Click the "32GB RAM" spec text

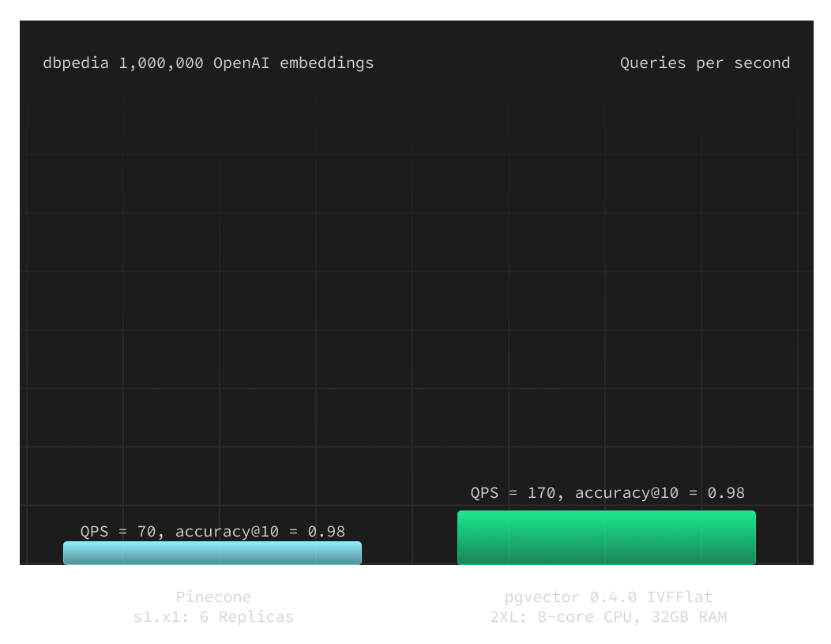(689, 617)
